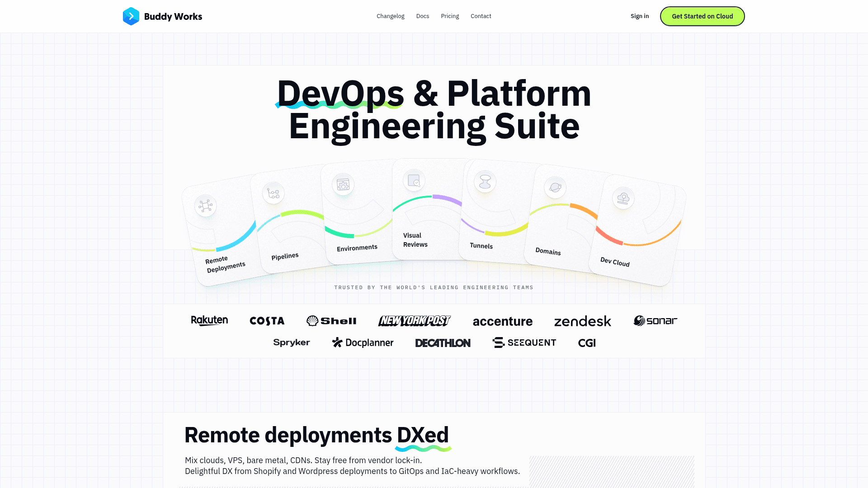
Task: Click the Seequent logo
Action: tap(524, 343)
